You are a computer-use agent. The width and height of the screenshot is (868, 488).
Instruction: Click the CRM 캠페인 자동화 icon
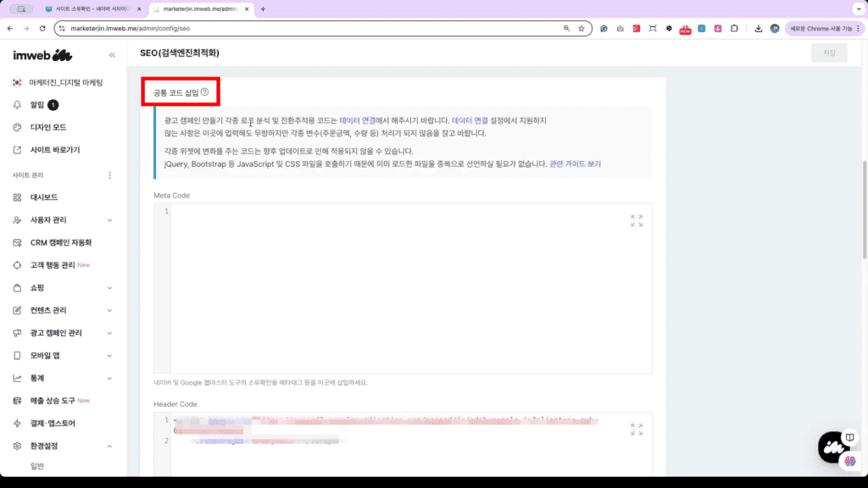click(x=15, y=242)
